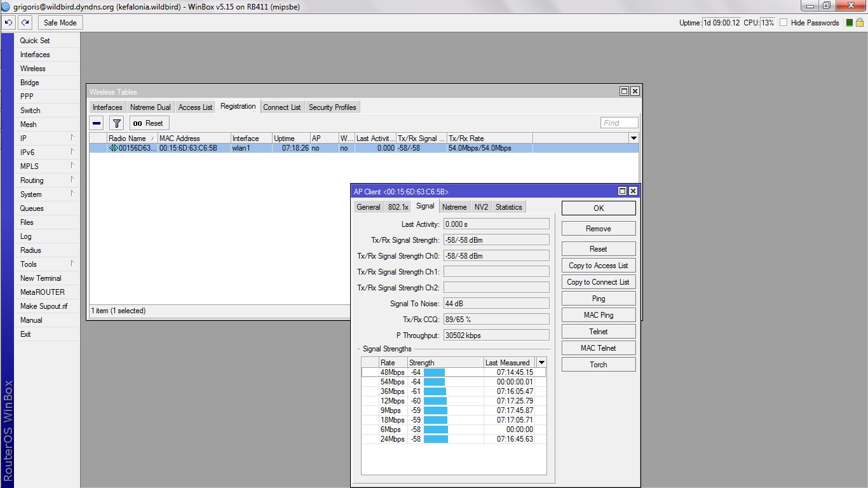Open the Signal Strengths column dropdown arrow
This screenshot has height=488, width=868.
tap(541, 363)
